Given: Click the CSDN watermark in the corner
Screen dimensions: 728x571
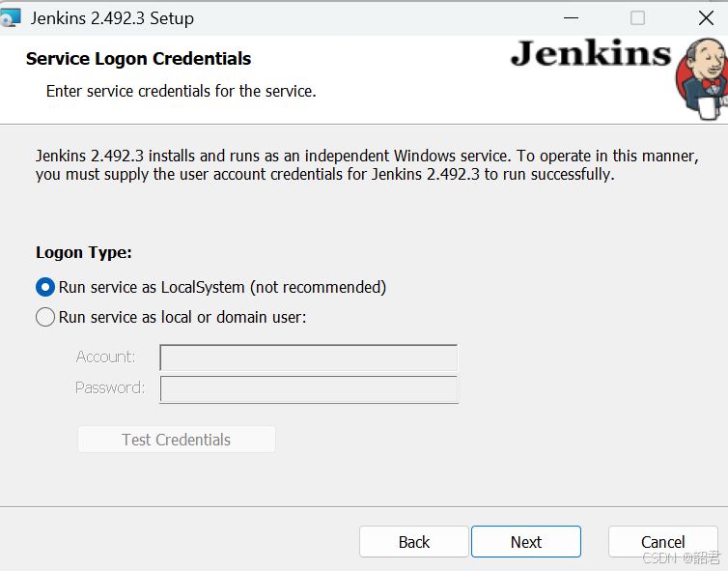Looking at the screenshot, I should click(681, 557).
